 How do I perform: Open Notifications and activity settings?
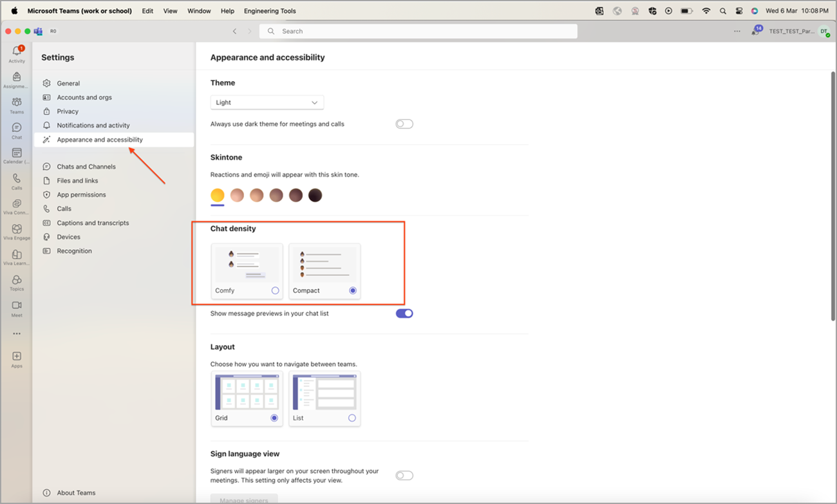[x=114, y=126]
